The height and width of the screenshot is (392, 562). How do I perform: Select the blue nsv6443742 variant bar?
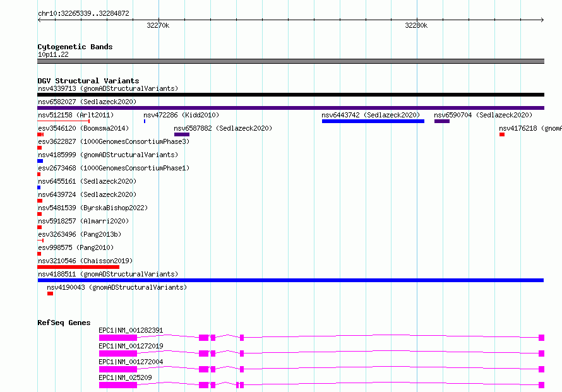[373, 121]
